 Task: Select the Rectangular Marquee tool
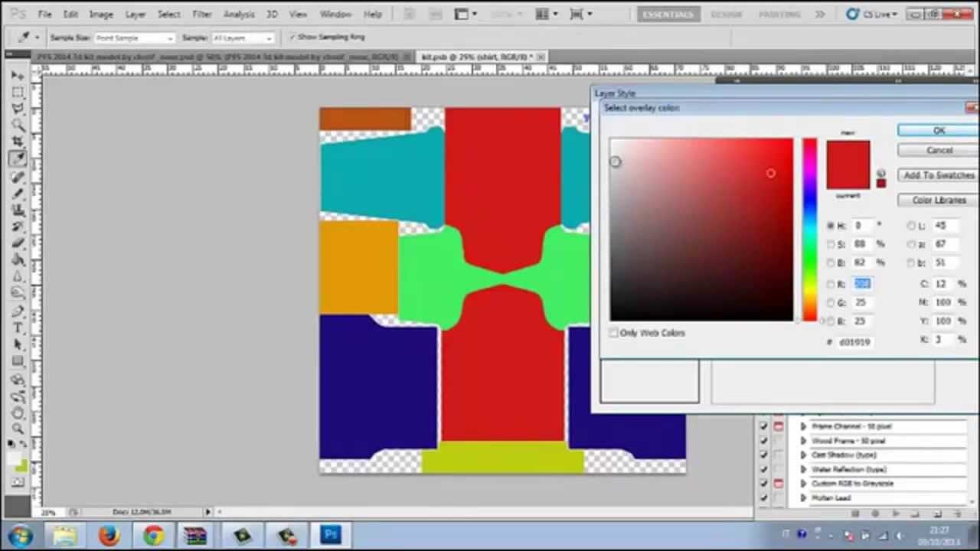tap(18, 92)
